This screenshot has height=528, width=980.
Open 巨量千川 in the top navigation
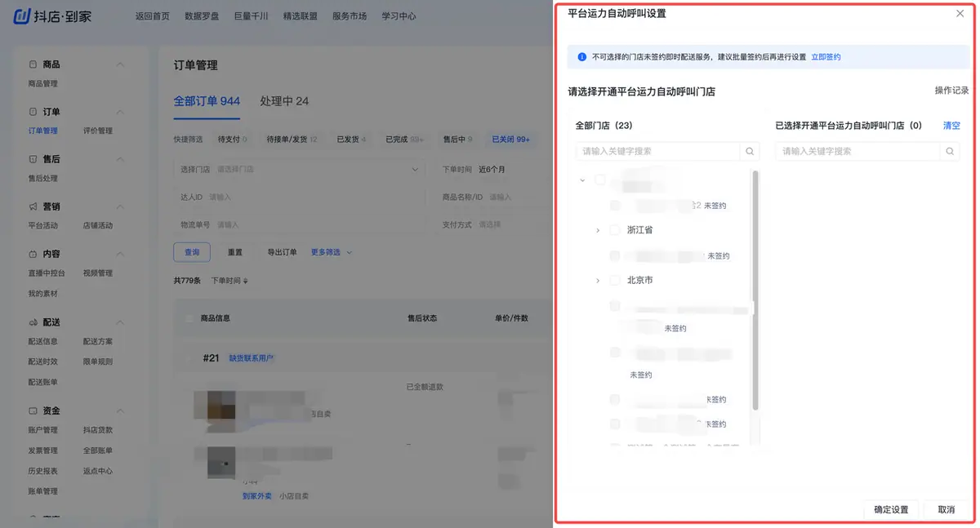pyautogui.click(x=251, y=16)
